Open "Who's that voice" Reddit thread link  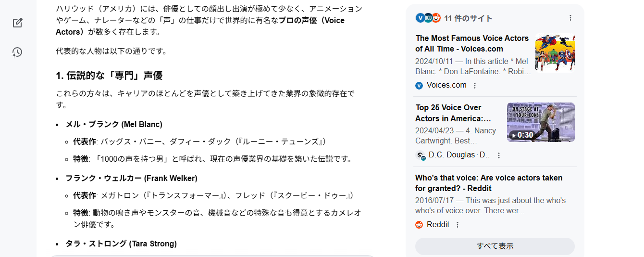(488, 183)
